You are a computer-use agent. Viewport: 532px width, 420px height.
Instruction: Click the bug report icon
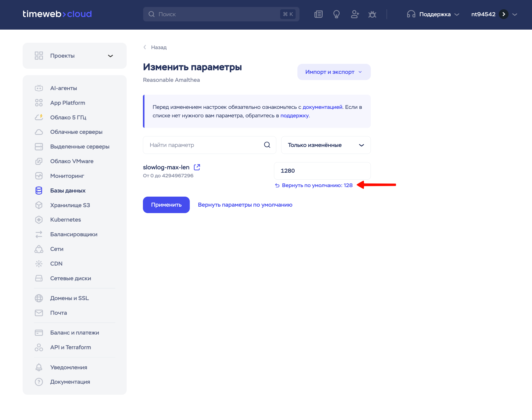pyautogui.click(x=372, y=14)
